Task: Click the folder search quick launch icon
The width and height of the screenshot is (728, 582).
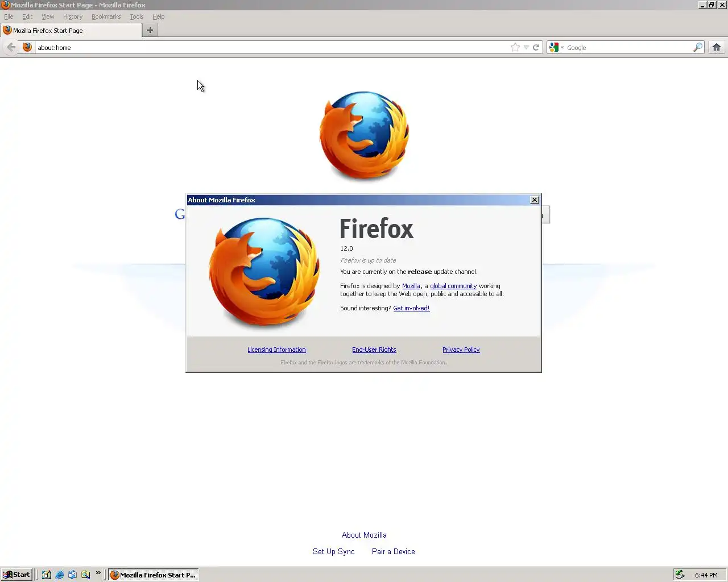Action: pos(85,575)
